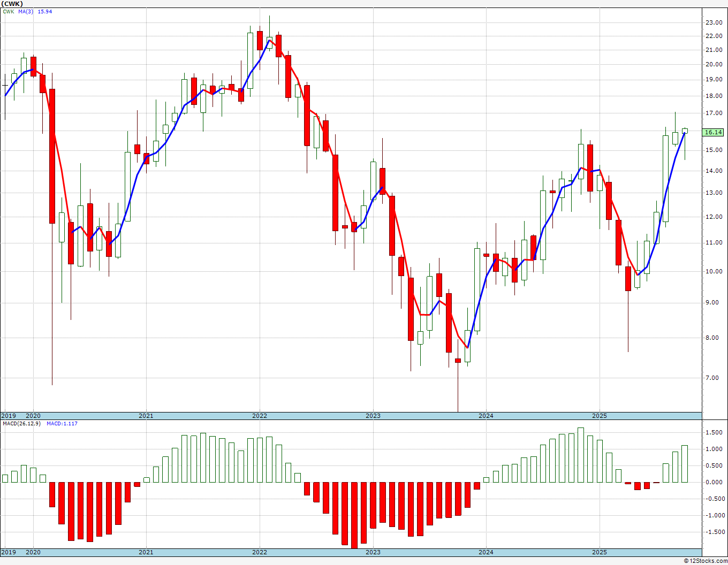Click 2025 on the price chart time axis
728x565 pixels.
pyautogui.click(x=600, y=416)
